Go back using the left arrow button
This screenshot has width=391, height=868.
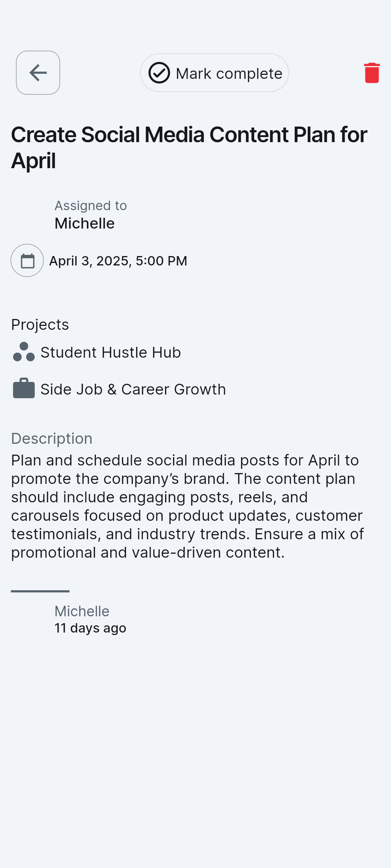tap(38, 73)
